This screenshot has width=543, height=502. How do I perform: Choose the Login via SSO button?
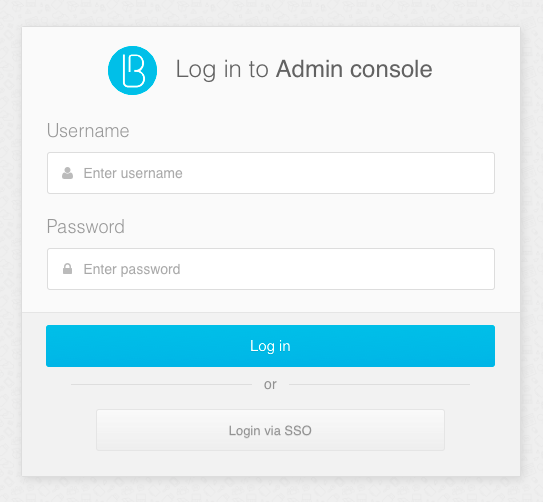coord(270,430)
